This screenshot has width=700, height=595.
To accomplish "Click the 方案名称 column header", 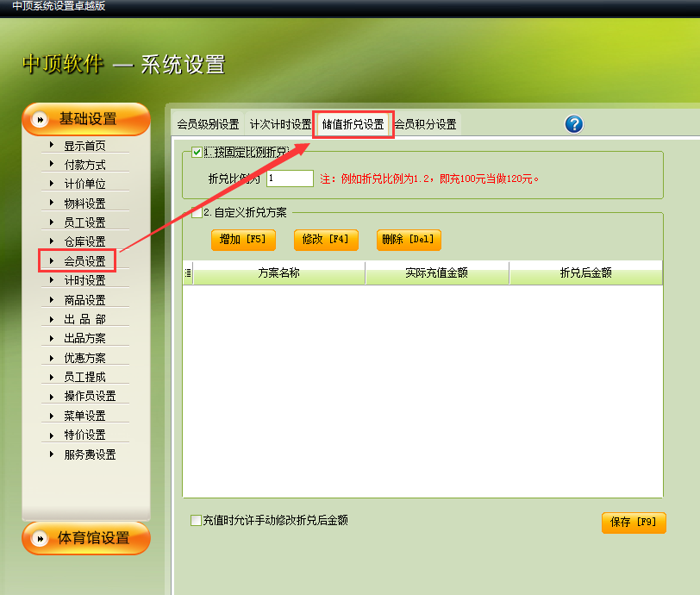I will [x=279, y=272].
